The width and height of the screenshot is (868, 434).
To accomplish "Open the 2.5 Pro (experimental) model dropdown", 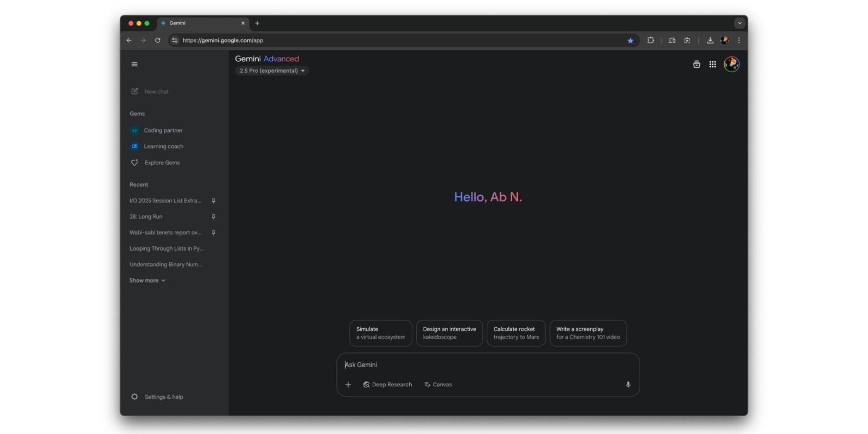I will tap(272, 71).
